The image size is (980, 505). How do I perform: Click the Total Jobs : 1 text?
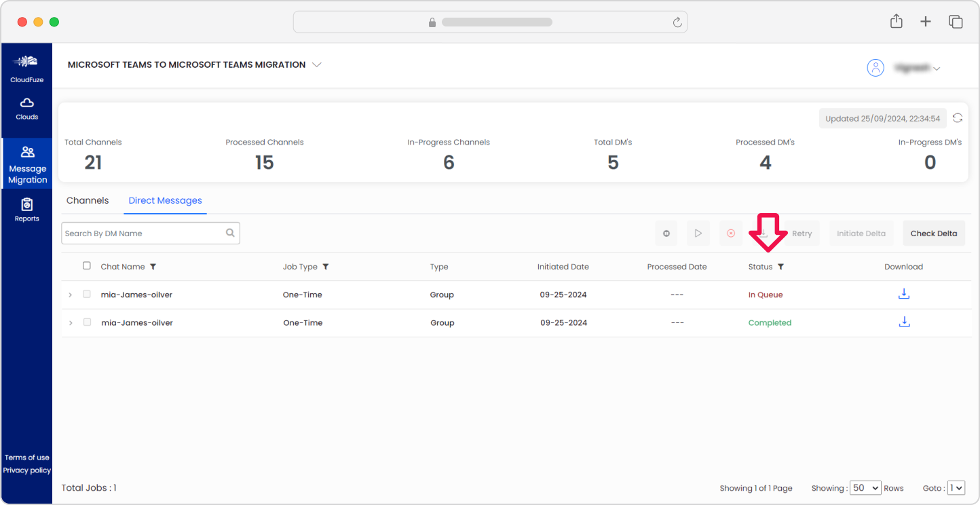[x=89, y=487]
